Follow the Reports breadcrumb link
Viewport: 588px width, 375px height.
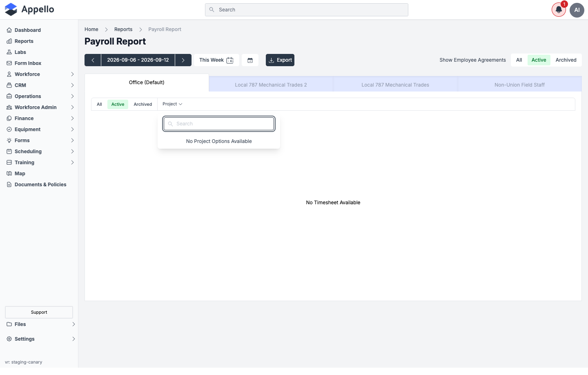[x=123, y=29]
